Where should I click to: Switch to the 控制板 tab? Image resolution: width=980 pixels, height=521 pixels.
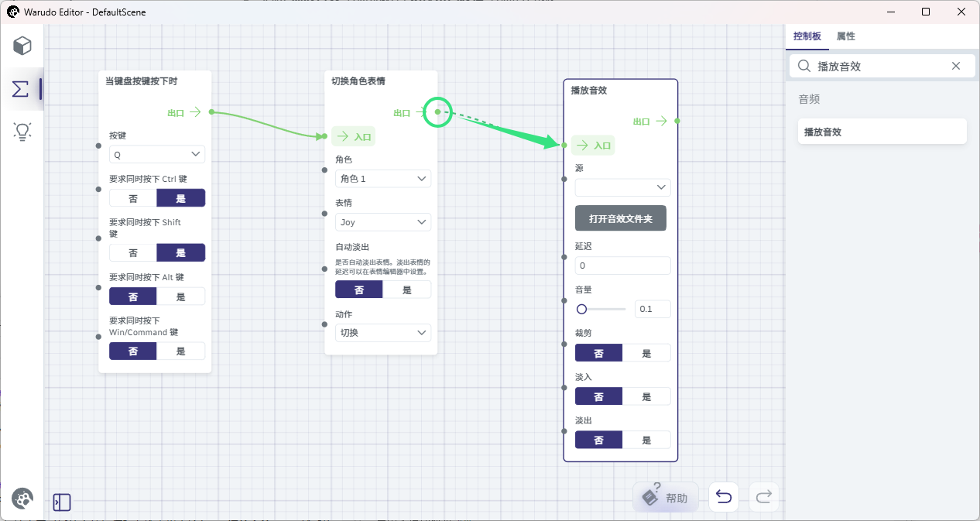pos(807,36)
